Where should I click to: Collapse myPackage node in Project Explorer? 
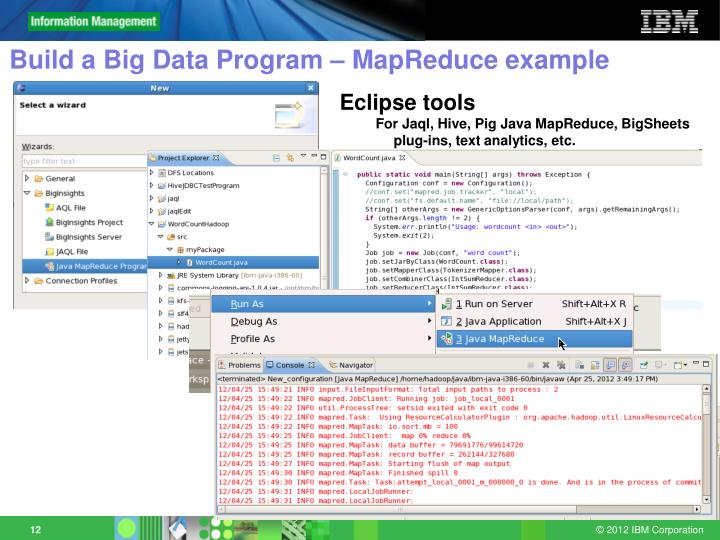(x=170, y=249)
